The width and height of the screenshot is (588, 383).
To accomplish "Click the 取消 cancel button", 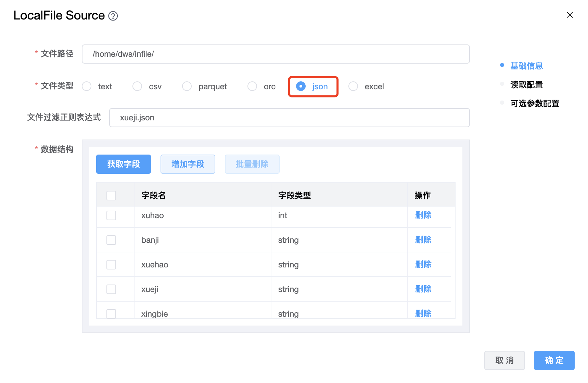I will pyautogui.click(x=504, y=360).
